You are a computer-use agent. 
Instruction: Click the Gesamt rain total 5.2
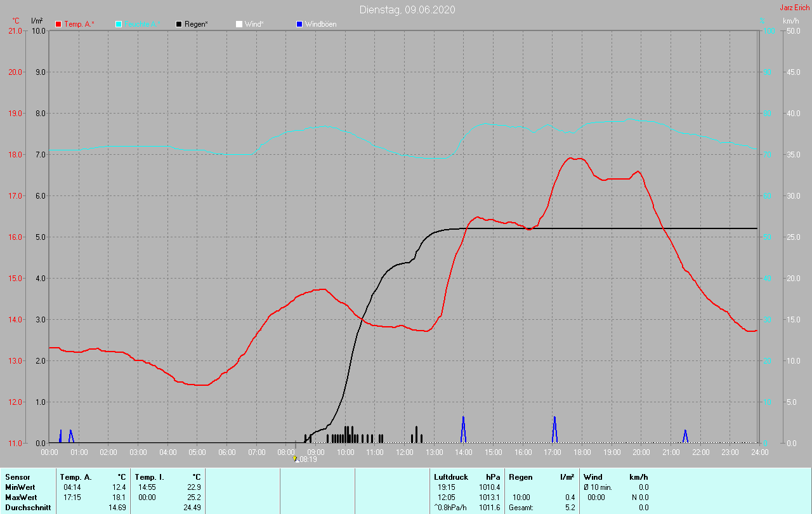coord(570,508)
